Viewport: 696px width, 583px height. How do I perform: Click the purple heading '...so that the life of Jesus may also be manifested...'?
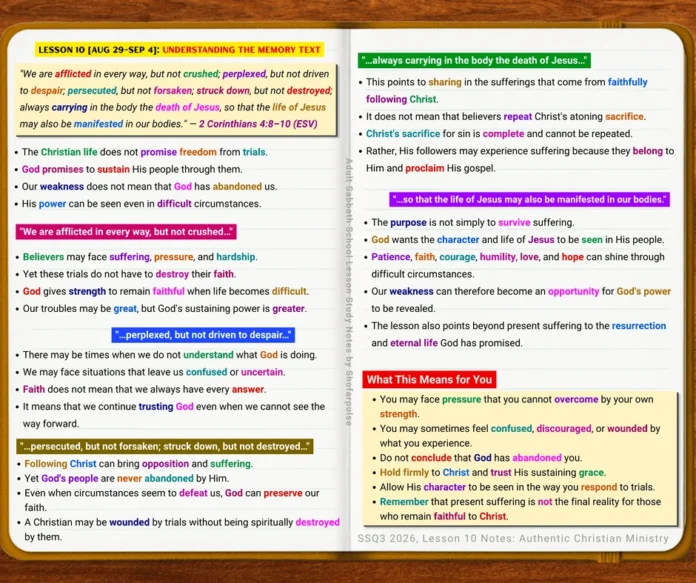(x=530, y=200)
